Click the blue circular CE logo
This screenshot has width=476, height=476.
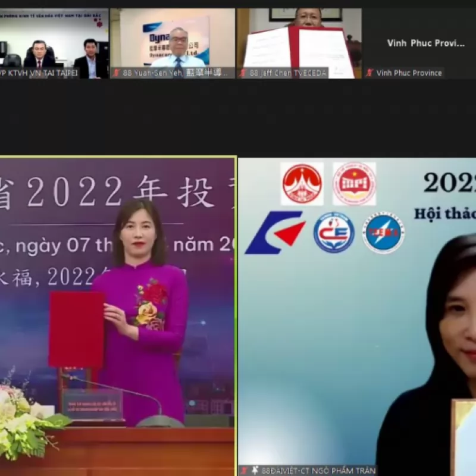334,233
